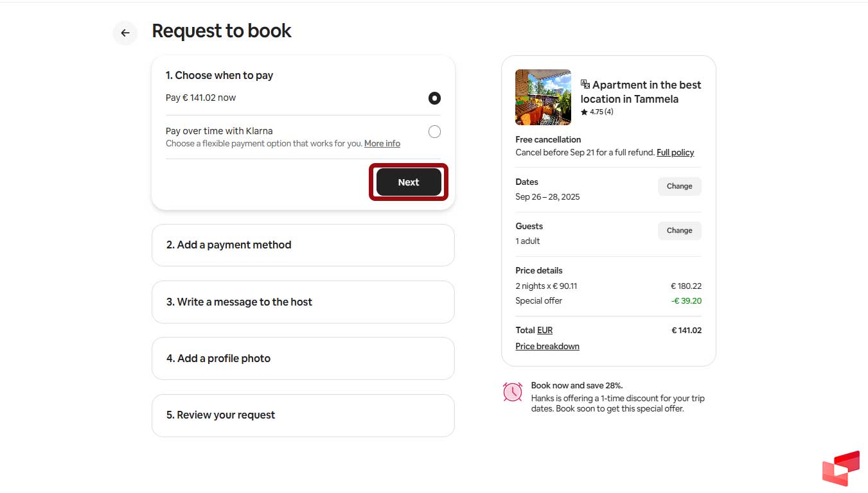Screen dimensions: 868x493
Task: Select the Apartment in Tammela title
Action: click(x=642, y=91)
